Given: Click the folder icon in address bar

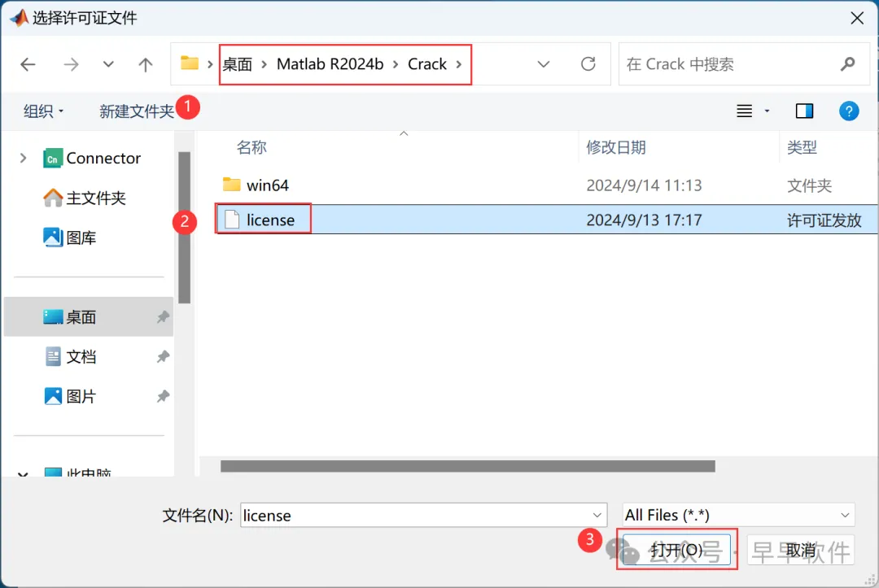Looking at the screenshot, I should pos(190,63).
